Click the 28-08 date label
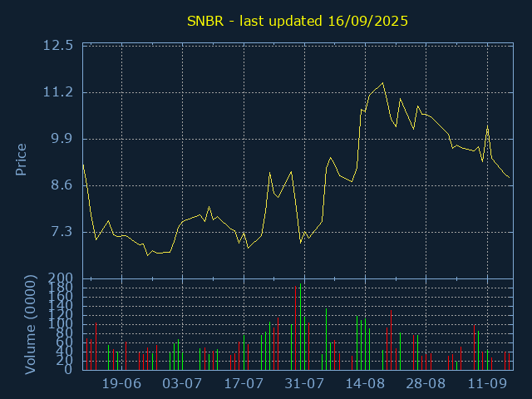Image resolution: width=532 pixels, height=399 pixels. 426,384
